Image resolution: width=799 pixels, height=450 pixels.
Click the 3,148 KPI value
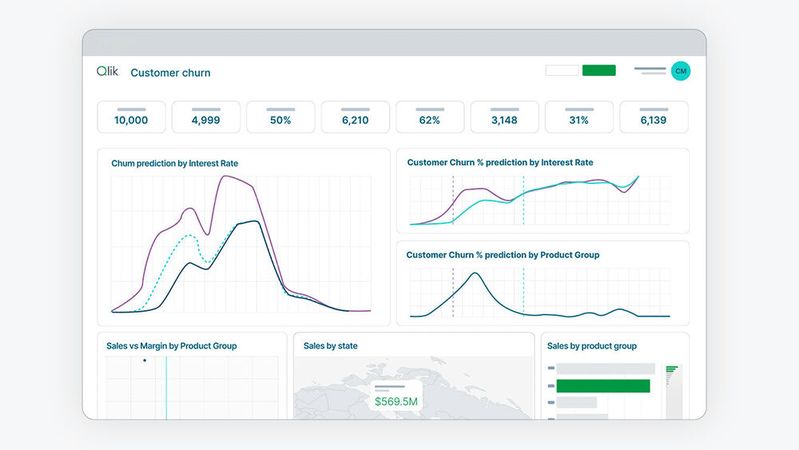[504, 120]
